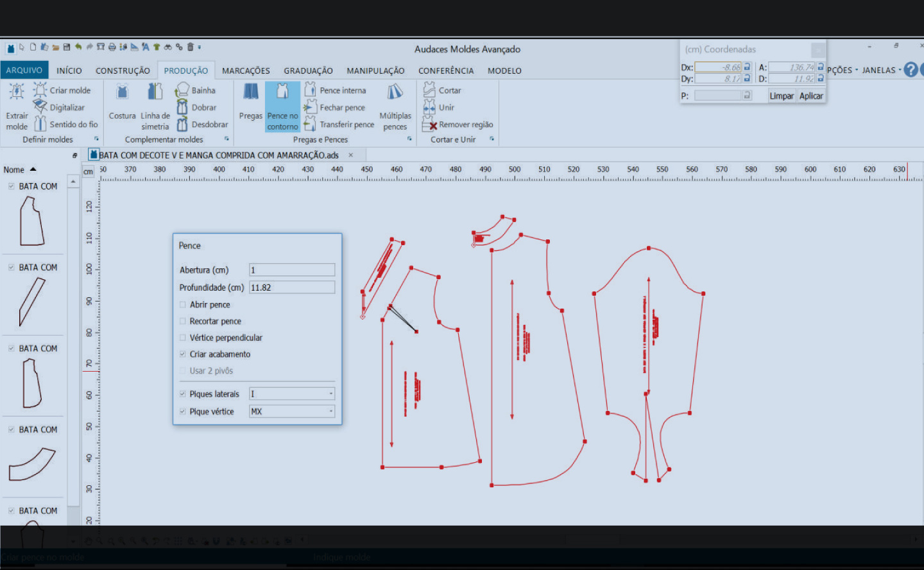Click the printer icon in quick toolbar
This screenshot has height=570, width=924.
tap(112, 47)
